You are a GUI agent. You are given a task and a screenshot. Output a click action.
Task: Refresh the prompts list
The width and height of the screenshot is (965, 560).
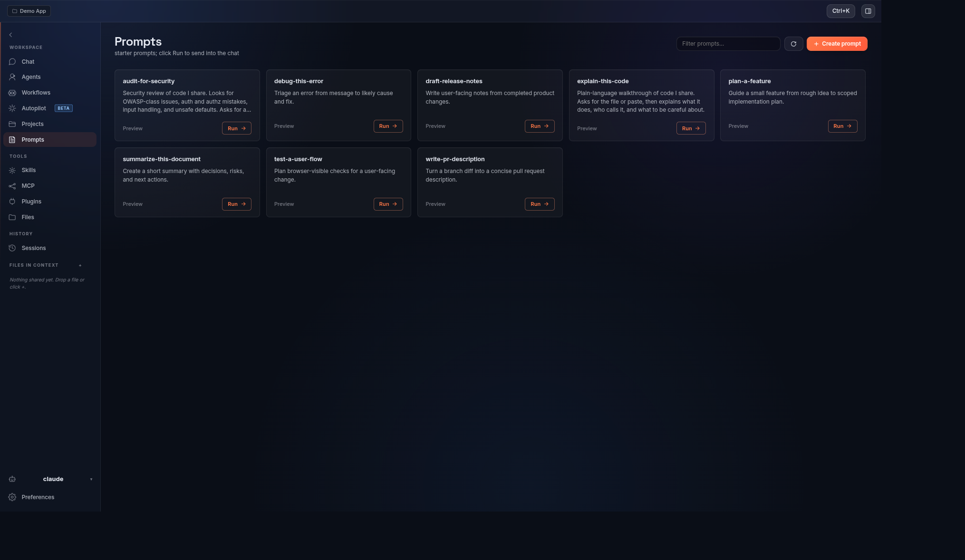(x=793, y=44)
